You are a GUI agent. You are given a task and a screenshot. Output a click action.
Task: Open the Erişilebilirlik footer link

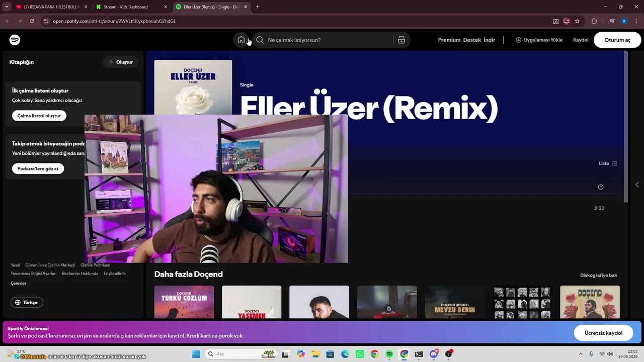pyautogui.click(x=115, y=274)
